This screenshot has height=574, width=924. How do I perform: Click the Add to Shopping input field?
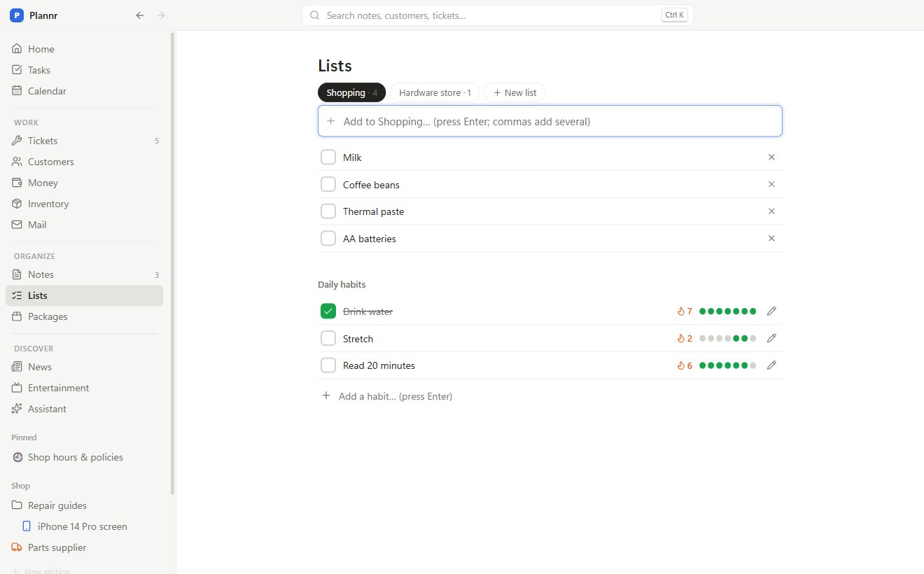550,121
